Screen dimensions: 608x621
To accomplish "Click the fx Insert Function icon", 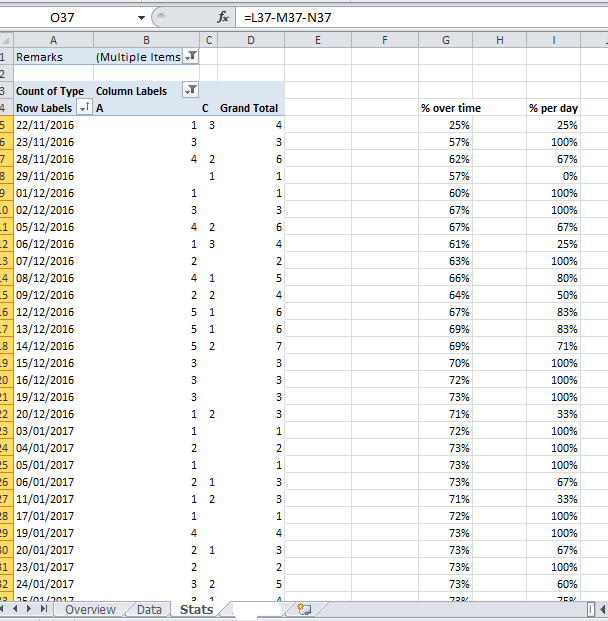I will pyautogui.click(x=223, y=17).
